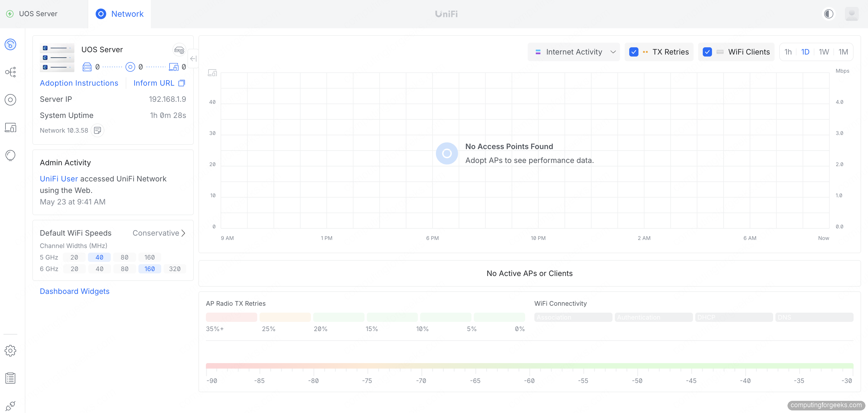
Task: Open Client Devices icon in the sidebar
Action: (10, 128)
